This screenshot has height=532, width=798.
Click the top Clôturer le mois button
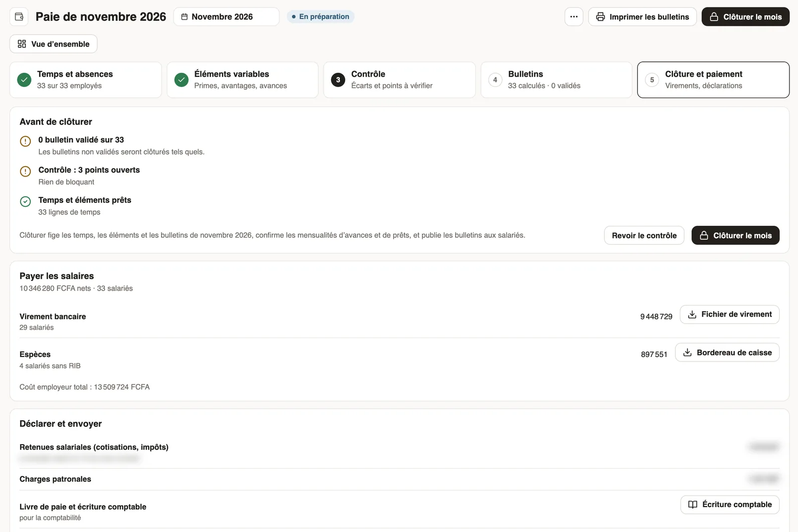point(746,17)
